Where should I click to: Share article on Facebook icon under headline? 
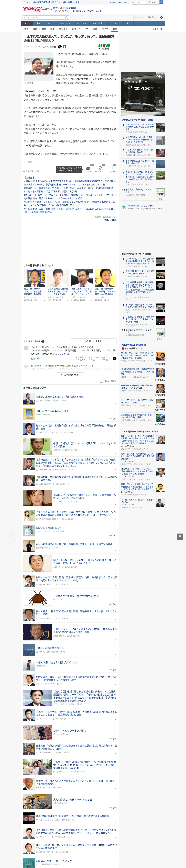coord(64,47)
